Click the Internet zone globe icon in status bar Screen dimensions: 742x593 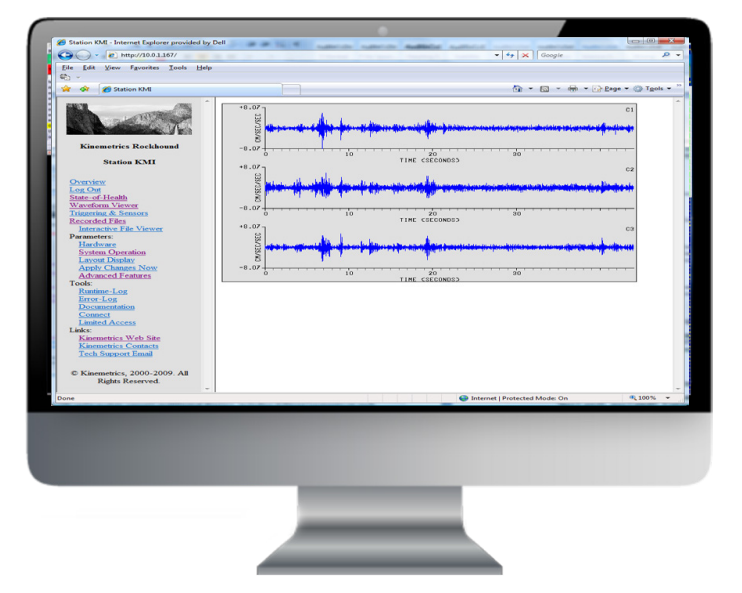tap(464, 398)
